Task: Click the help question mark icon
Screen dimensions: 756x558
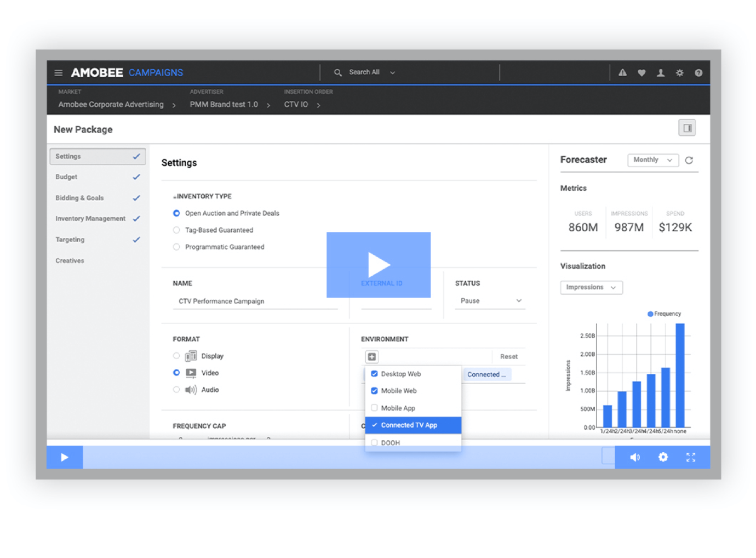Action: (698, 72)
